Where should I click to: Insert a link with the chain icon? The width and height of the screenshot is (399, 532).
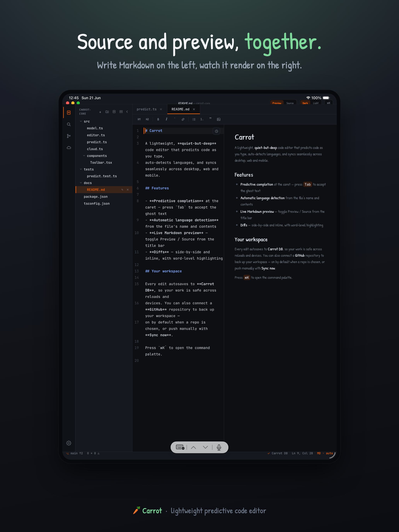(x=183, y=119)
